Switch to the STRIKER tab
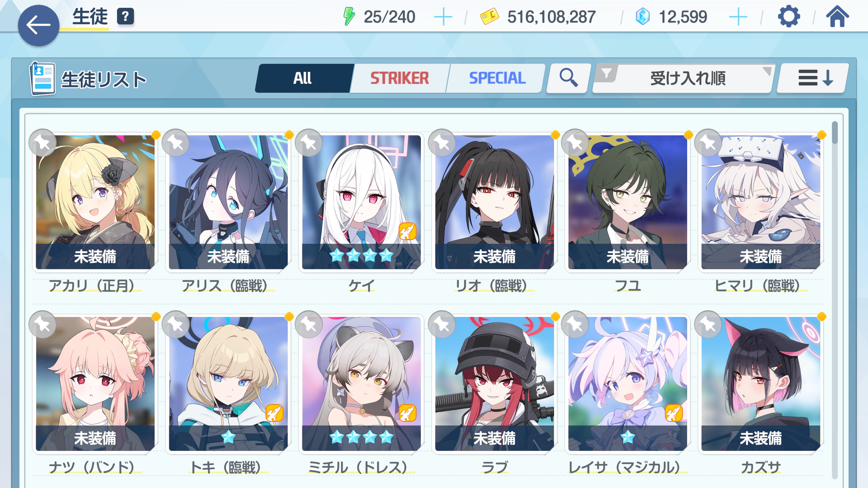The height and width of the screenshot is (488, 868). coord(400,78)
